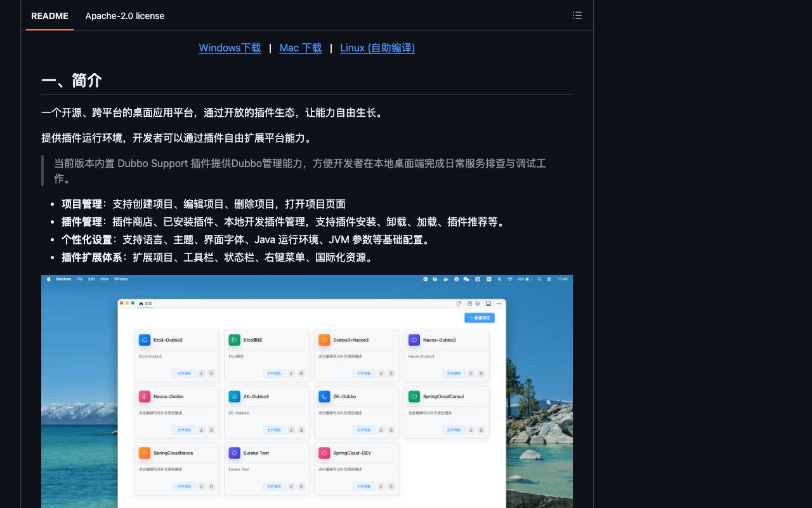This screenshot has width=812, height=508.
Task: Click the settings gear icon in the app toolbar
Action: 478,304
